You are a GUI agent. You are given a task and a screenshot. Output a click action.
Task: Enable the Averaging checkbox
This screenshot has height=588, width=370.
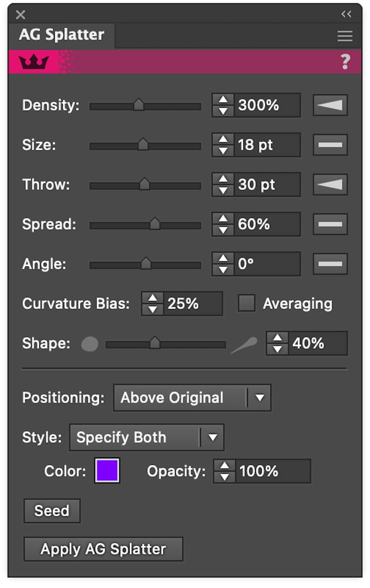coord(246,303)
